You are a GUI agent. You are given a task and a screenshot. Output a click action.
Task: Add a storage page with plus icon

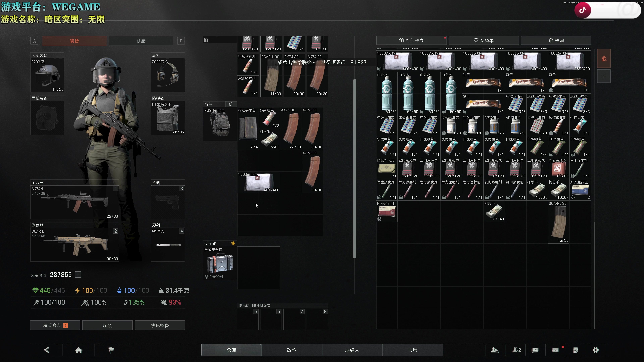(x=604, y=76)
